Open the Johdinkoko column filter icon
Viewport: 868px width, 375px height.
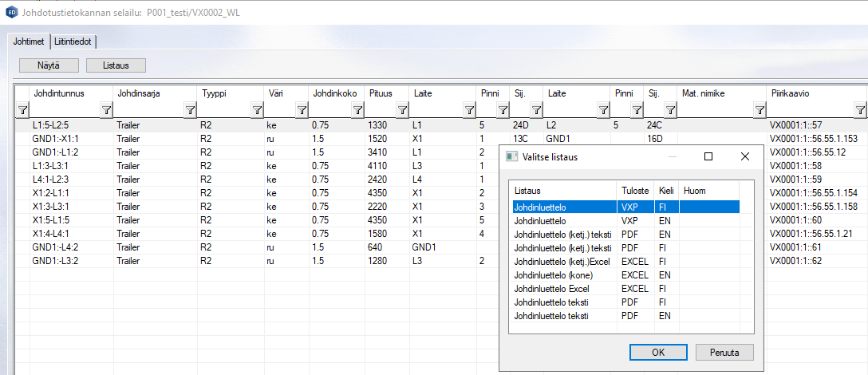tap(358, 110)
